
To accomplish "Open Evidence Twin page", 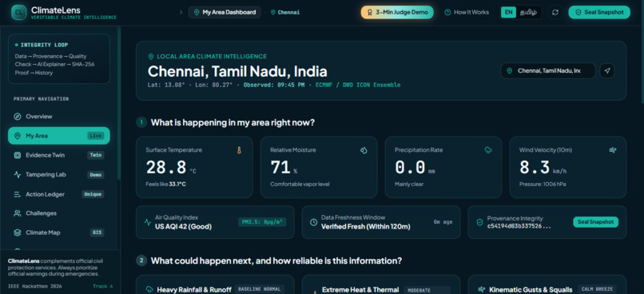I will pos(59,155).
